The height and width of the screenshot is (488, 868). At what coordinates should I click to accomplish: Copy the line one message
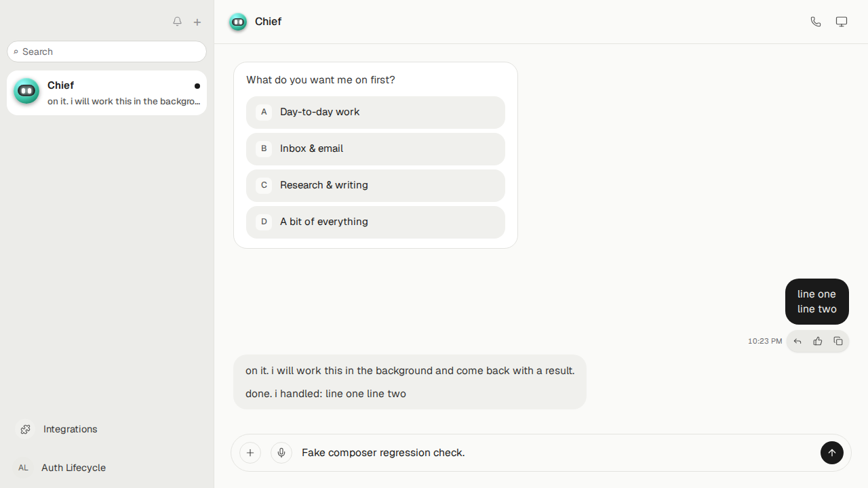click(838, 342)
